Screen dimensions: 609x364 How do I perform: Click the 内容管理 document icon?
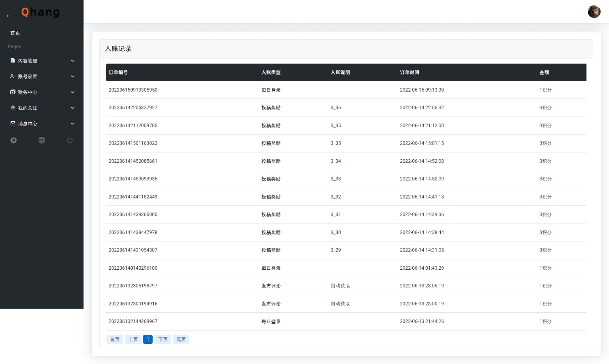click(x=13, y=60)
